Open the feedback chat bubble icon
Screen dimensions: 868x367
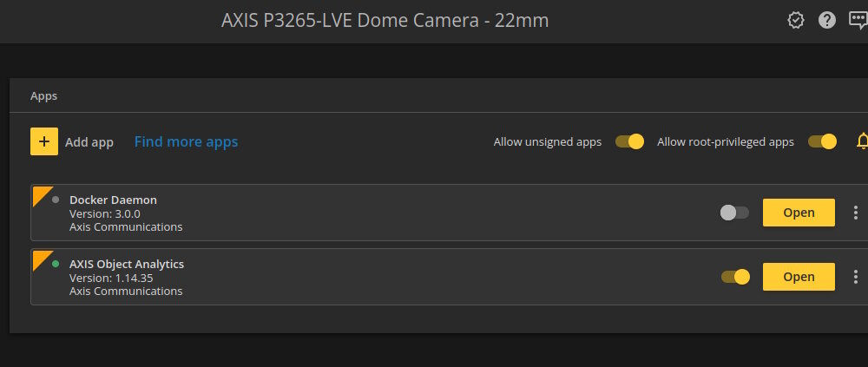(858, 21)
